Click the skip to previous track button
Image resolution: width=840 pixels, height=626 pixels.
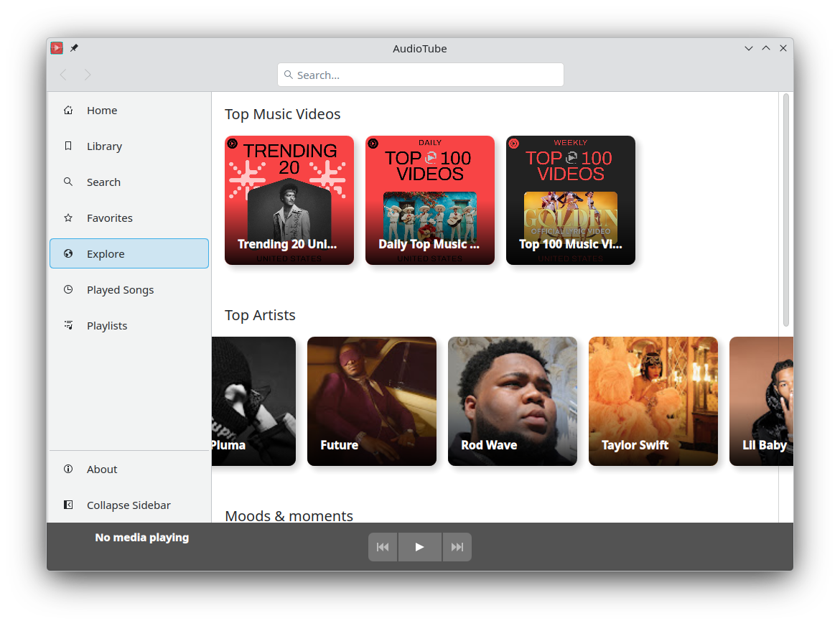click(x=383, y=547)
